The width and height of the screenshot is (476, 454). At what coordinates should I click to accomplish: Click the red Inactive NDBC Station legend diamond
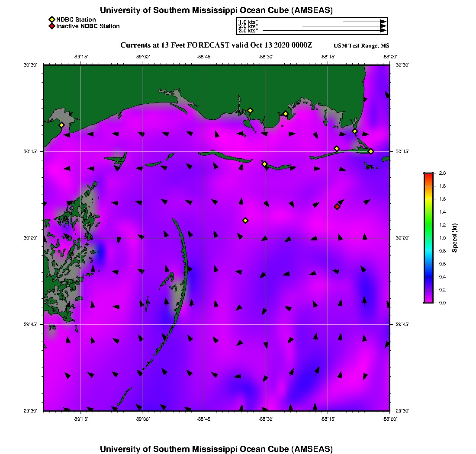point(51,26)
